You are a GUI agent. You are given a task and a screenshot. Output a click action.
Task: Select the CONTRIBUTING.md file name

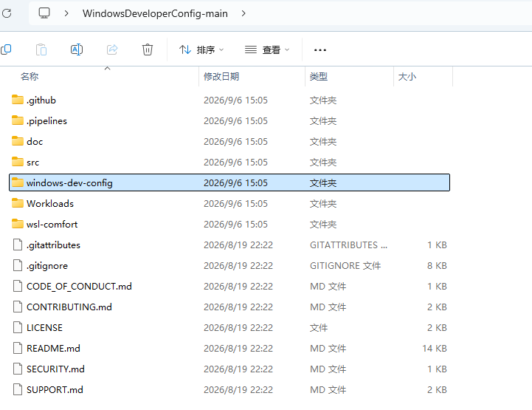coord(69,307)
